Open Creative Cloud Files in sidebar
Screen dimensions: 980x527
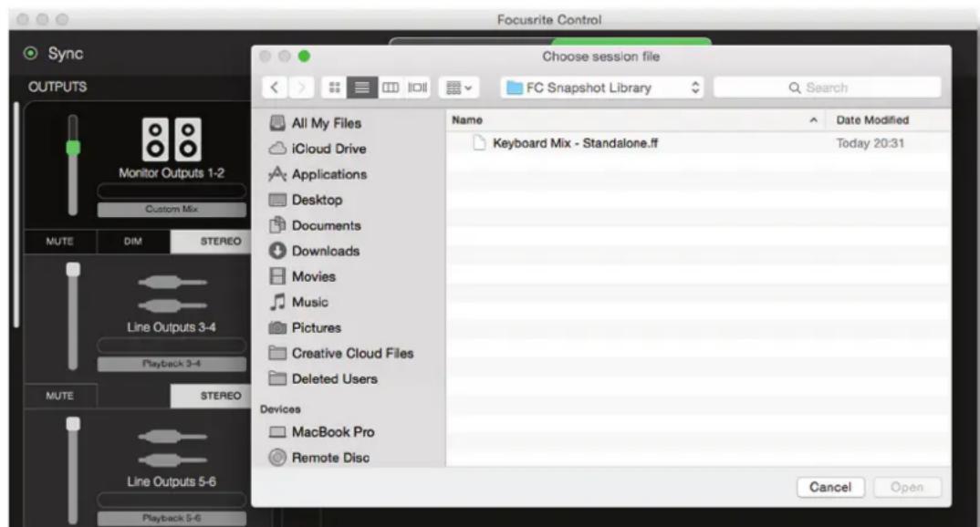[341, 354]
